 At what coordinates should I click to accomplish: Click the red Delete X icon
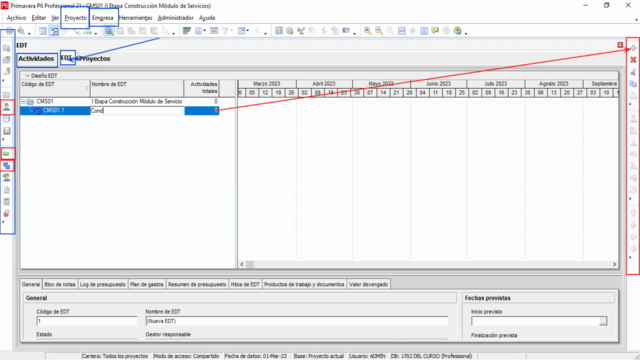[633, 60]
